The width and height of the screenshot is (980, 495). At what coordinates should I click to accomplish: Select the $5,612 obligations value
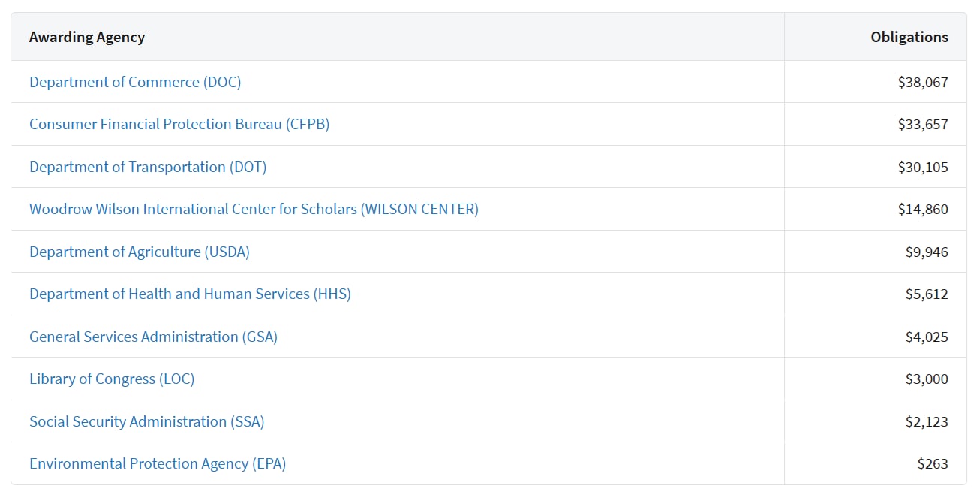tap(927, 294)
